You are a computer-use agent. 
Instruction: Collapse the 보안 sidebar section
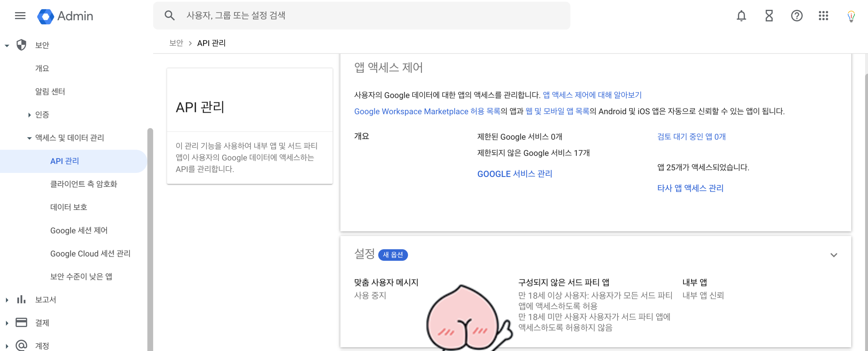click(7, 45)
